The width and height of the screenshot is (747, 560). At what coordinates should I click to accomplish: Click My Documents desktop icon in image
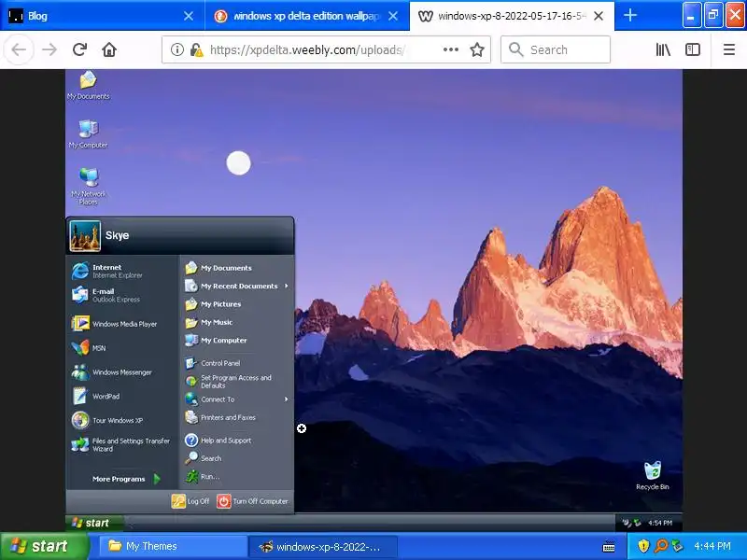[88, 86]
